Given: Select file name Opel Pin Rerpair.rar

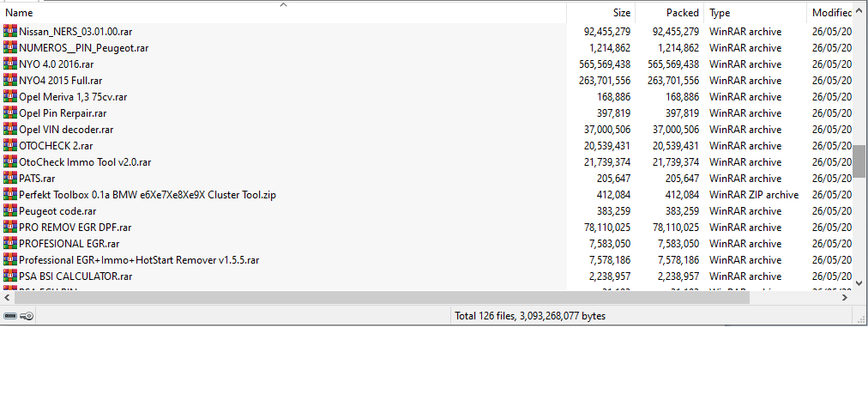Looking at the screenshot, I should click(63, 113).
